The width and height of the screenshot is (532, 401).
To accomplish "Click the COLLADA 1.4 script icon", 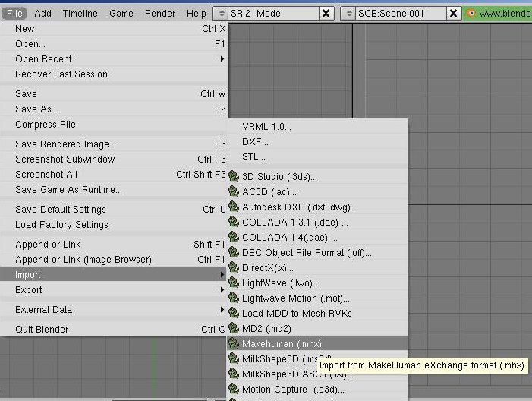I will click(234, 237).
